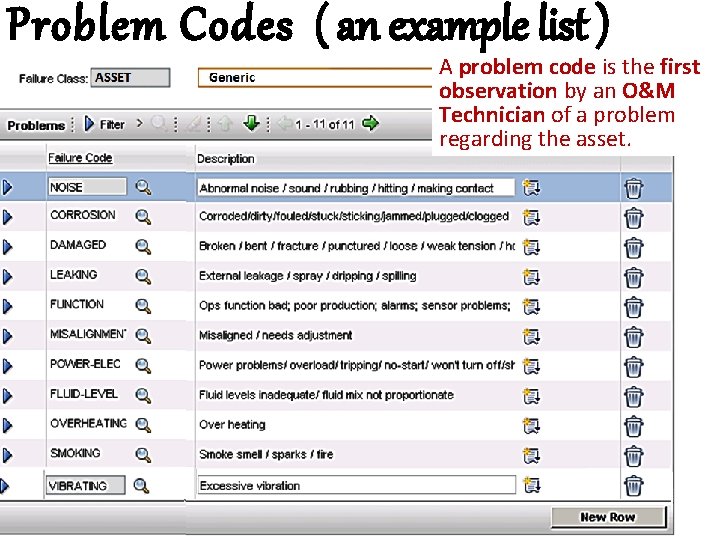Screen dimensions: 720x540
Task: Click the NOISE failure code field
Action: coord(87,187)
